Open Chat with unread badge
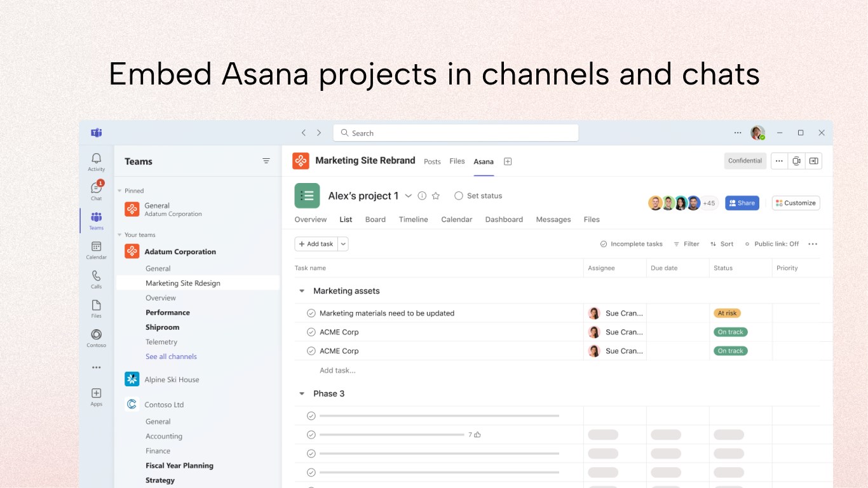868x488 pixels. tap(96, 190)
